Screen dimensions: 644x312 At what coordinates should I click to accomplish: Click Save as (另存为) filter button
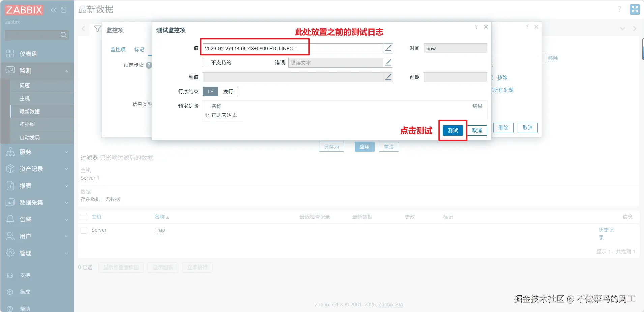(x=331, y=147)
